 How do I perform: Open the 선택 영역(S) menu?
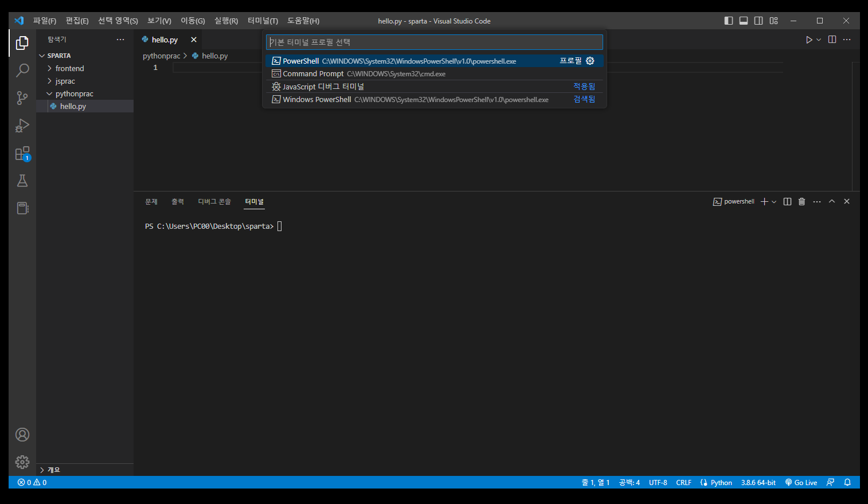(118, 21)
